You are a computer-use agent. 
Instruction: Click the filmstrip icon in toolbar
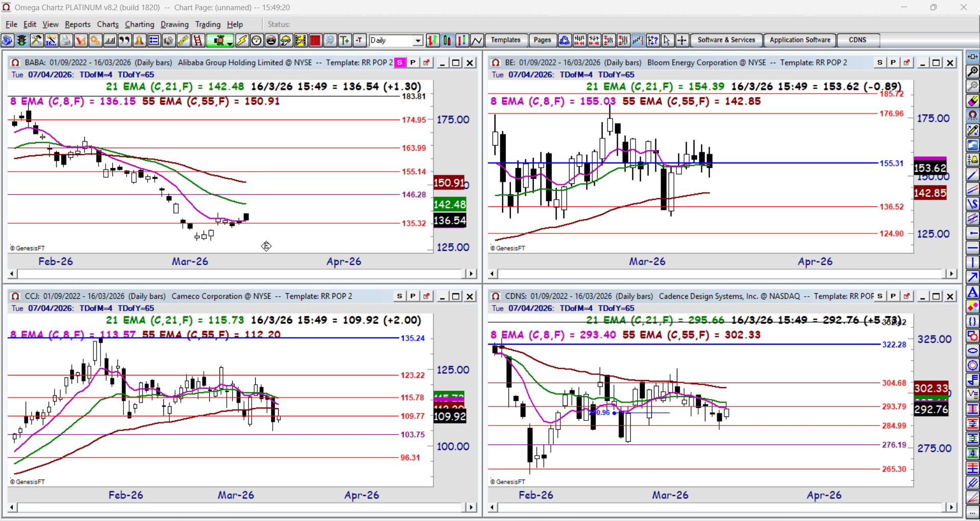301,40
